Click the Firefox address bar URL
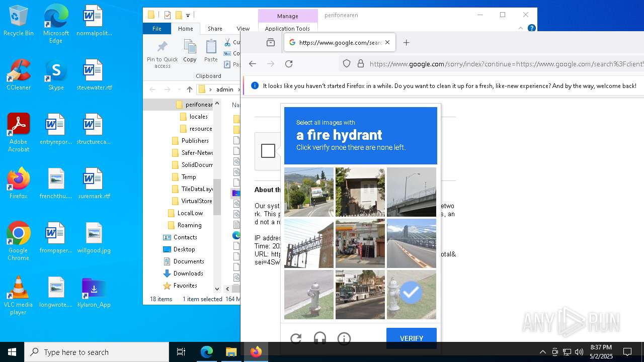The height and width of the screenshot is (362, 644). (x=506, y=64)
